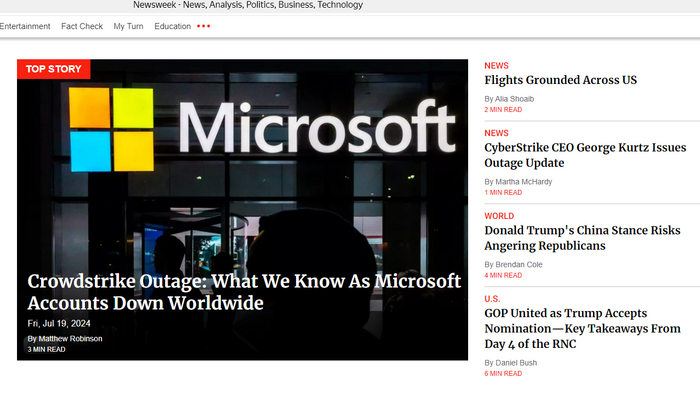This screenshot has height=400, width=700.
Task: Select the Fri, Jul 19, 2024 date text
Action: [59, 324]
